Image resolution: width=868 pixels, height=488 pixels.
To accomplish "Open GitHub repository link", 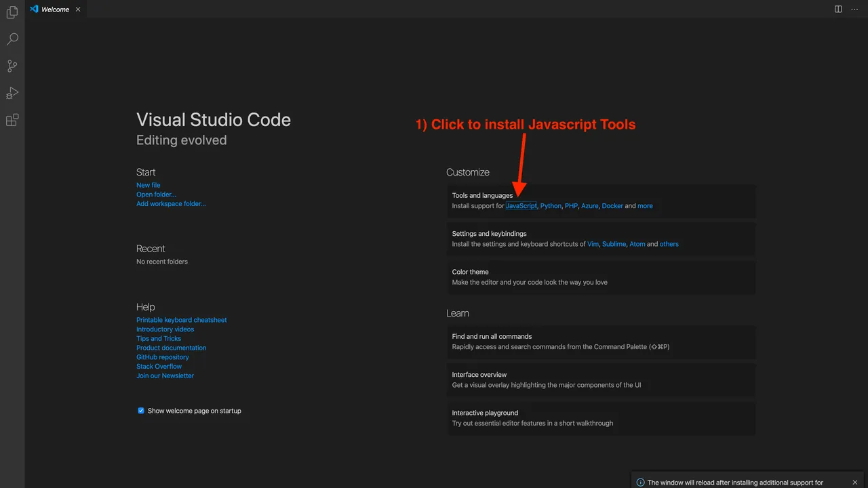I will pos(163,357).
